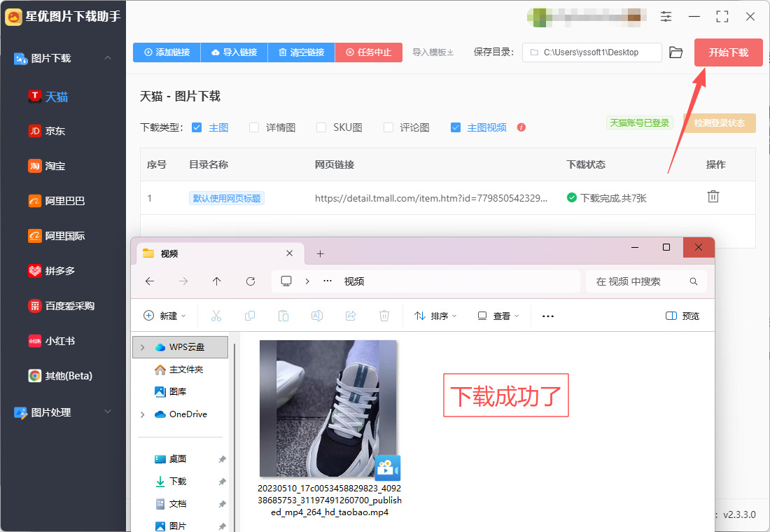Open the 排序 dropdown in Explorer

click(435, 316)
